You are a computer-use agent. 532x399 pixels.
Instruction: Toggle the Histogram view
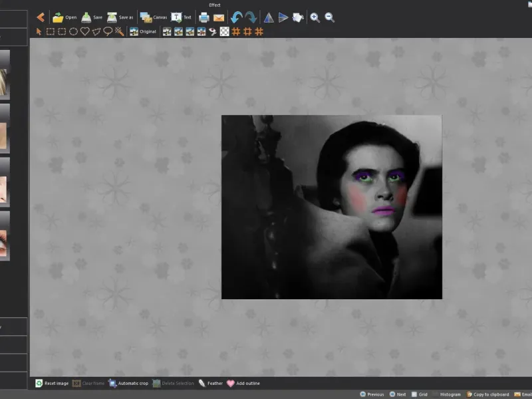tap(446, 394)
